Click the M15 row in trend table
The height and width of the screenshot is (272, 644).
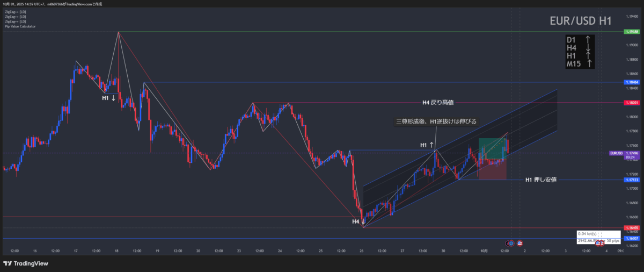coord(580,64)
